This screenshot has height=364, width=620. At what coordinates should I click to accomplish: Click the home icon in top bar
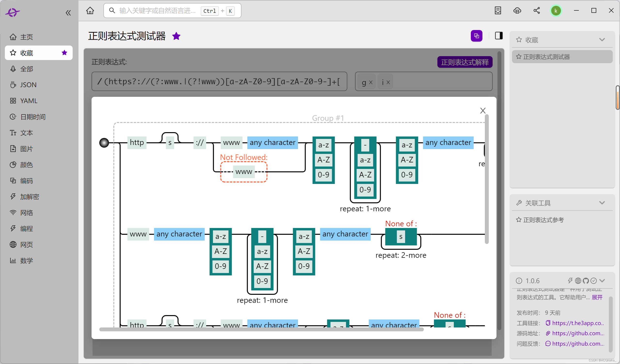(x=90, y=11)
